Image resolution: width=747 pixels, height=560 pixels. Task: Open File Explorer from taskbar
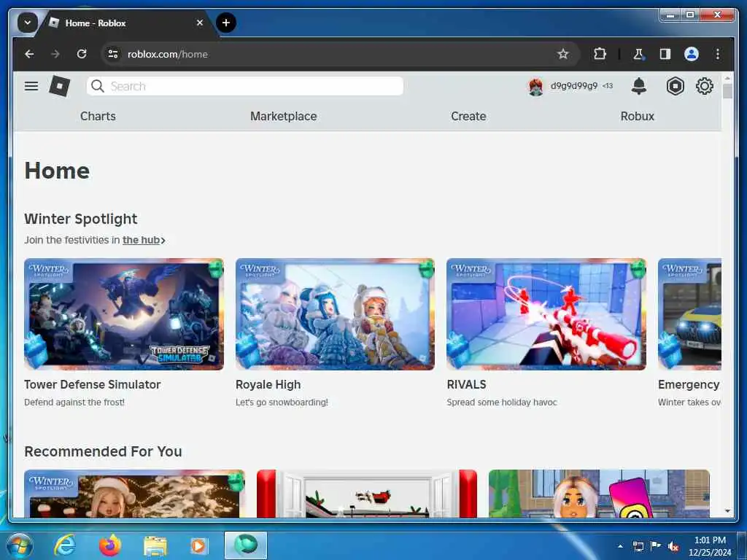[x=155, y=546]
